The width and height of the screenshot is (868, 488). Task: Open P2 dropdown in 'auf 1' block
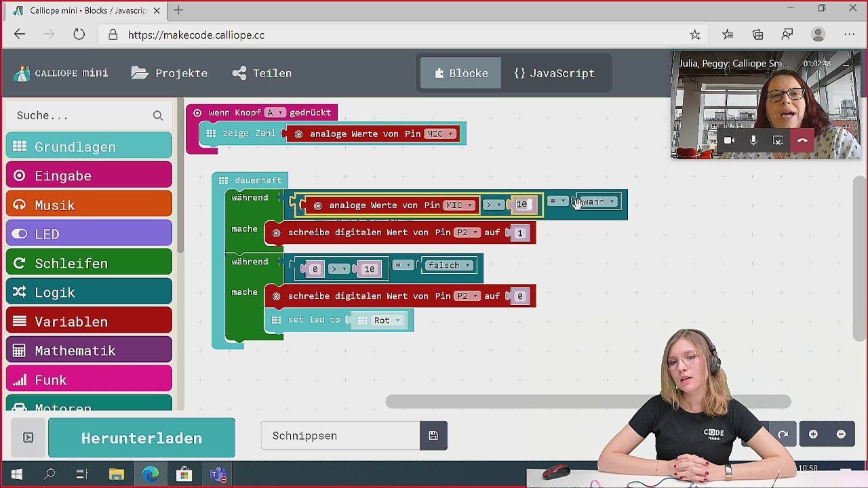point(467,233)
